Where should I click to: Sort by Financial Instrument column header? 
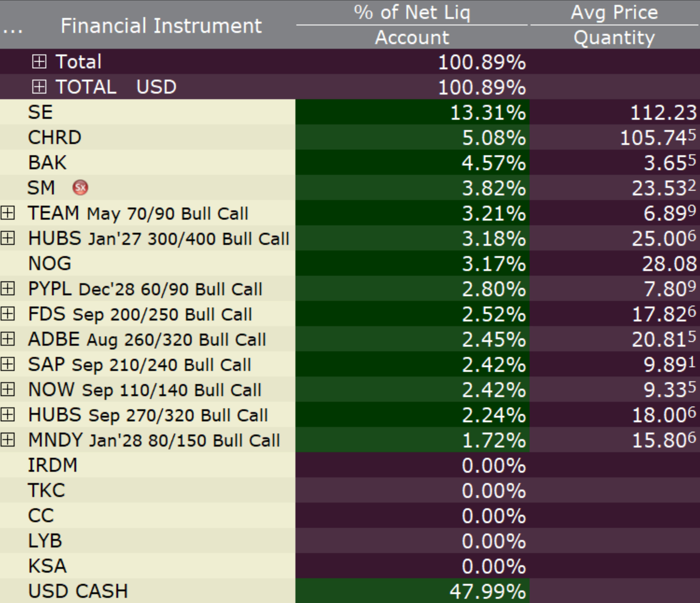click(x=161, y=26)
